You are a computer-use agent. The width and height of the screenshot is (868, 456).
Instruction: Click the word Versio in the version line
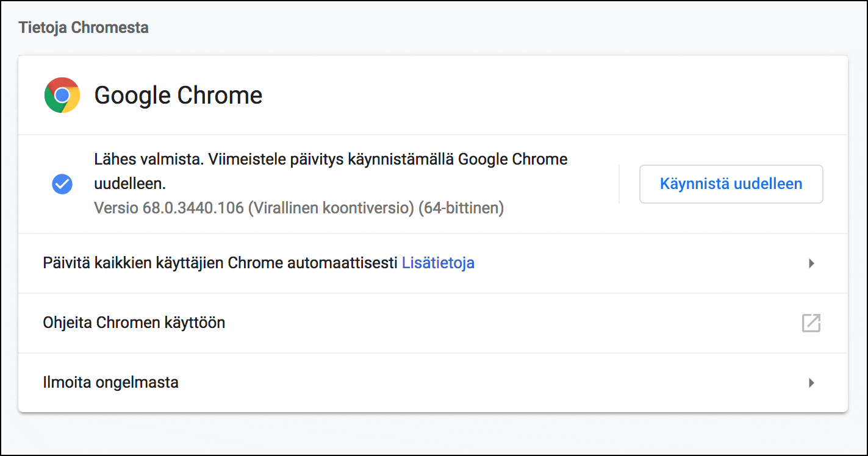pyautogui.click(x=117, y=208)
